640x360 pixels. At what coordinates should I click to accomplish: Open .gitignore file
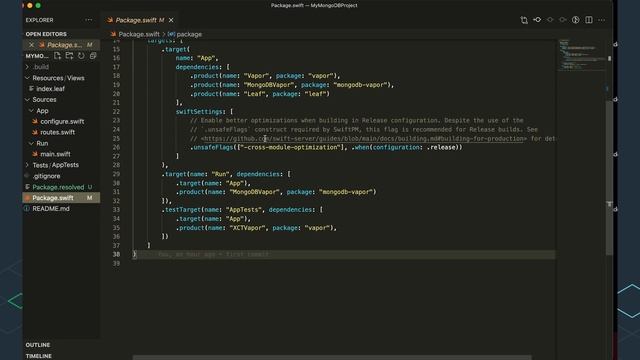pyautogui.click(x=46, y=176)
